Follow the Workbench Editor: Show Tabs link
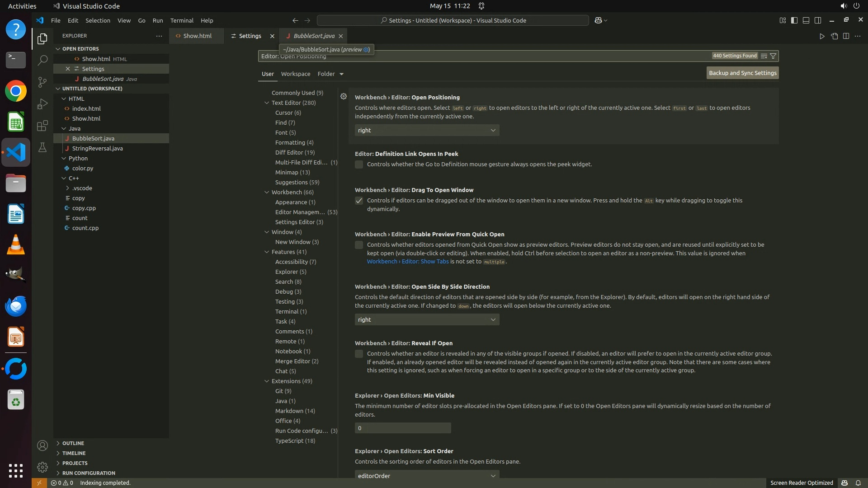This screenshot has height=488, width=868. coord(407,262)
